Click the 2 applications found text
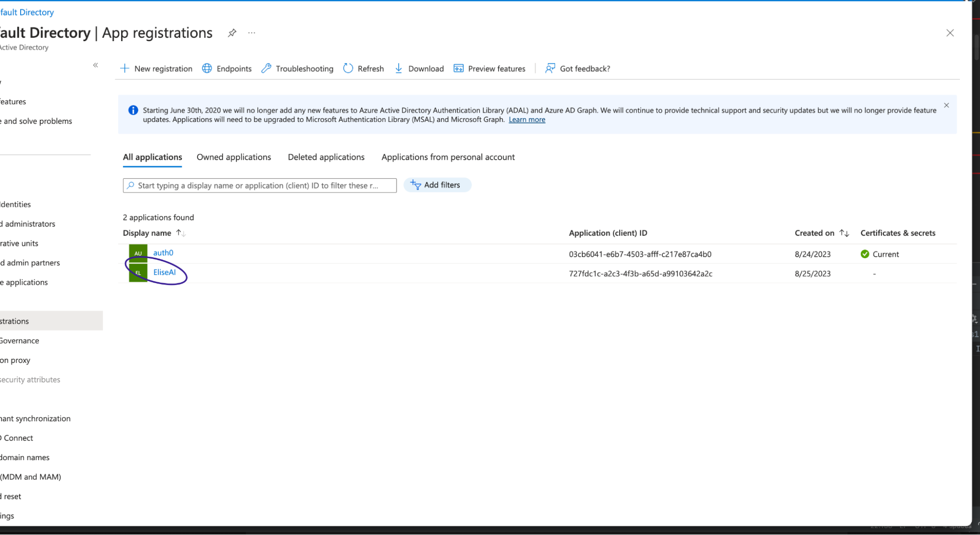The height and width of the screenshot is (535, 980). click(158, 218)
